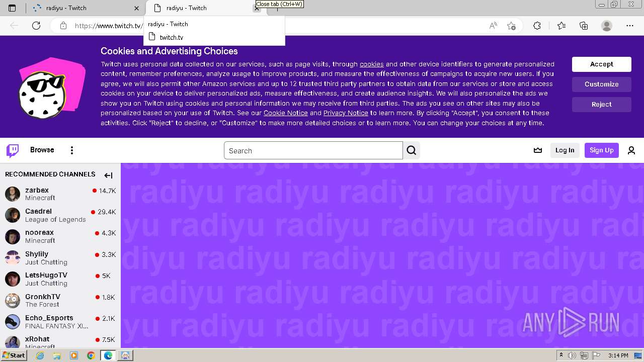Screen dimensions: 644x362
Task: View site information lock icon
Action: coord(63,26)
